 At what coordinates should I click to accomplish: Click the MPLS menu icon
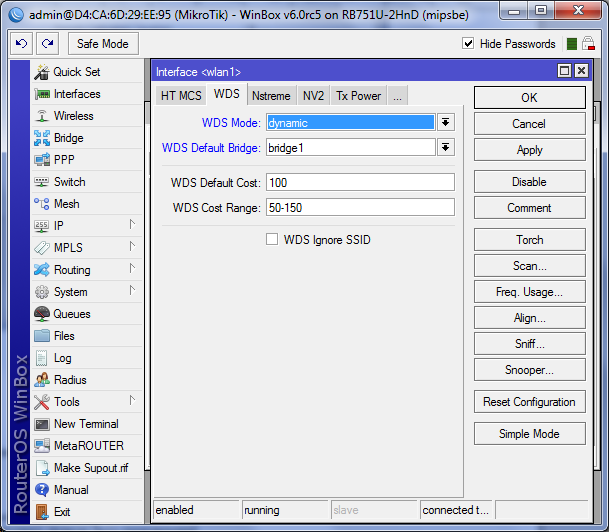(x=42, y=248)
